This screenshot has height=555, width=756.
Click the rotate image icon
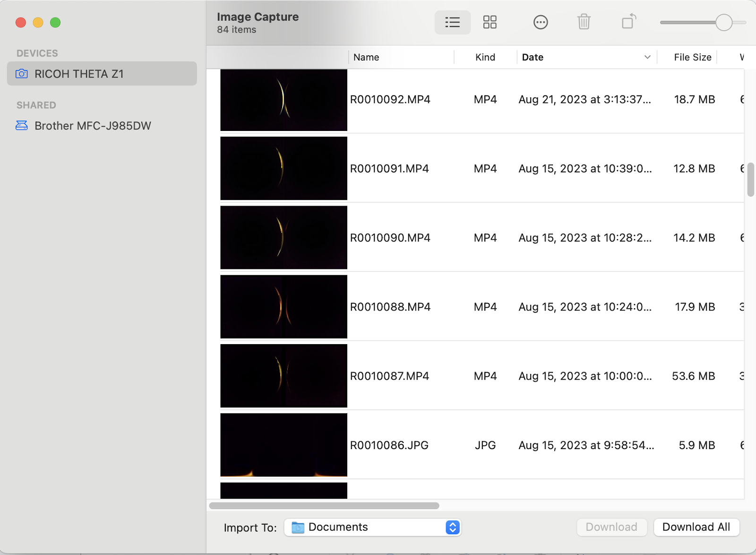(x=628, y=22)
